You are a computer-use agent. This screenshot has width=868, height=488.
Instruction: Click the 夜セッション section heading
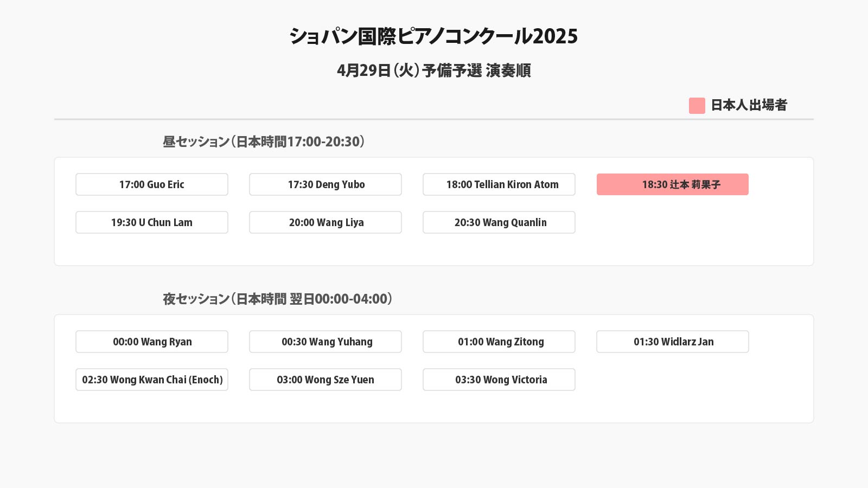[x=278, y=299]
